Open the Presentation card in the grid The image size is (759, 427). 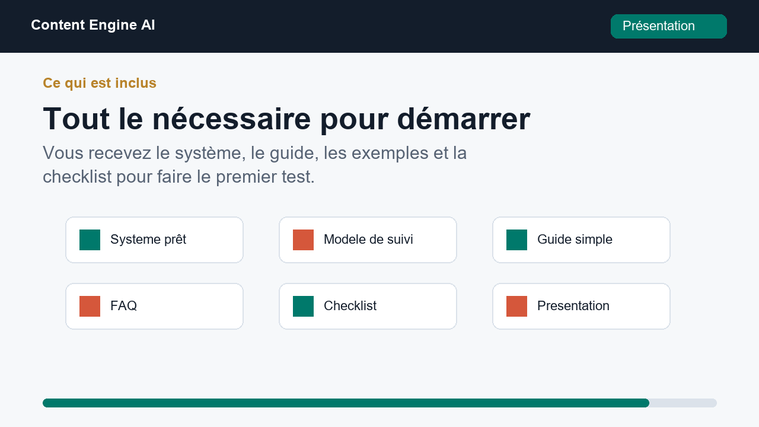point(581,306)
